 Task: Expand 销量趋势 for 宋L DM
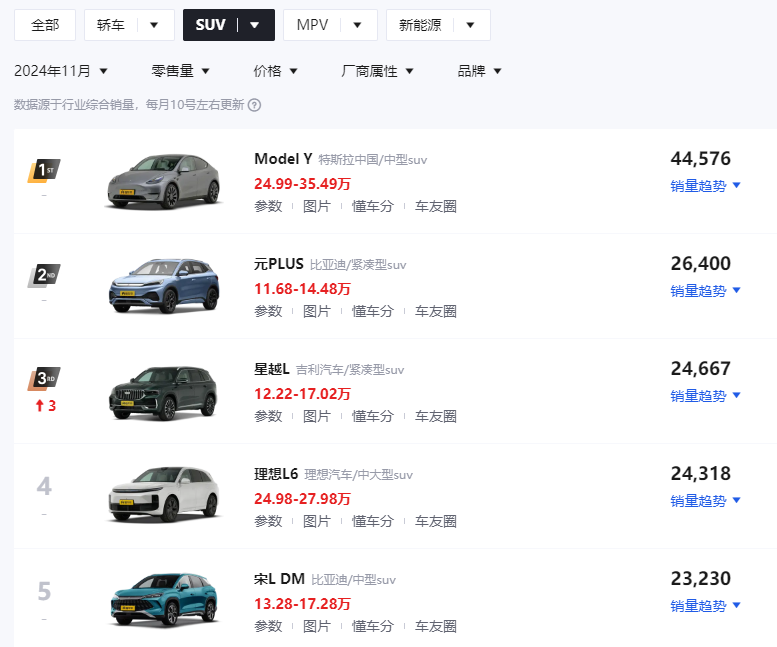coord(705,606)
